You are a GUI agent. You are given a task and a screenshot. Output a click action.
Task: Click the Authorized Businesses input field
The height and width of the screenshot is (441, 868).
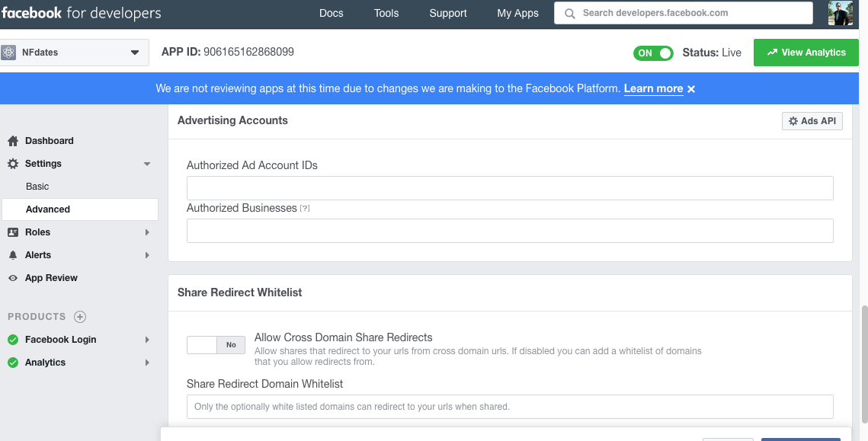pos(510,231)
